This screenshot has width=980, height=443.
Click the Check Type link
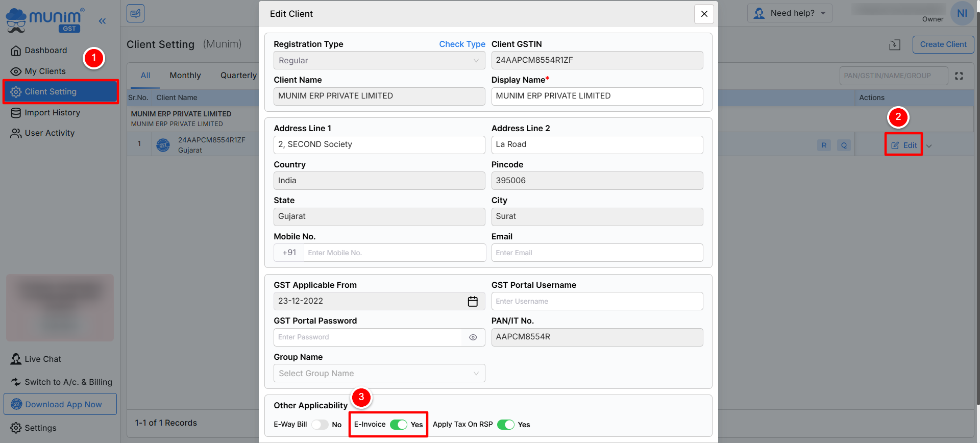click(462, 44)
